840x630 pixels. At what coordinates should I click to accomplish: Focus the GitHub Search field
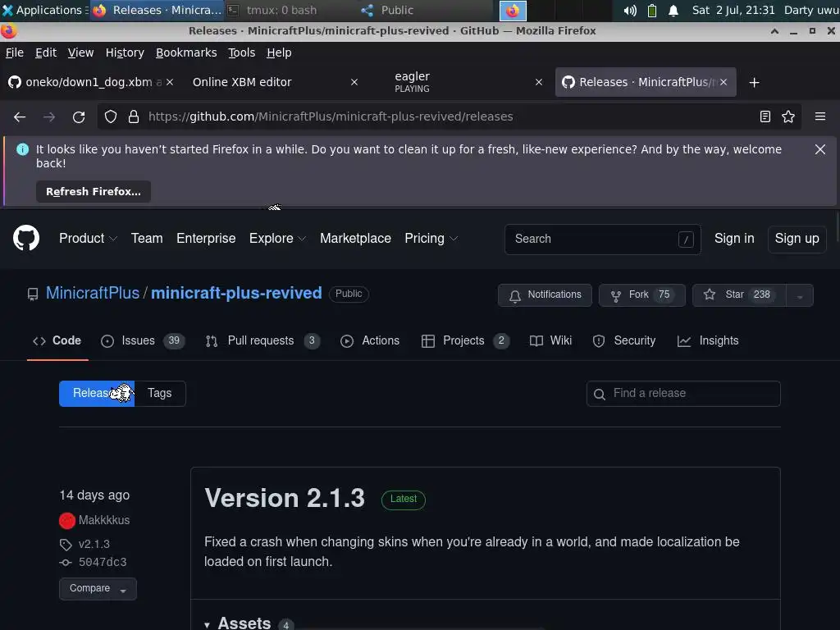pyautogui.click(x=603, y=239)
